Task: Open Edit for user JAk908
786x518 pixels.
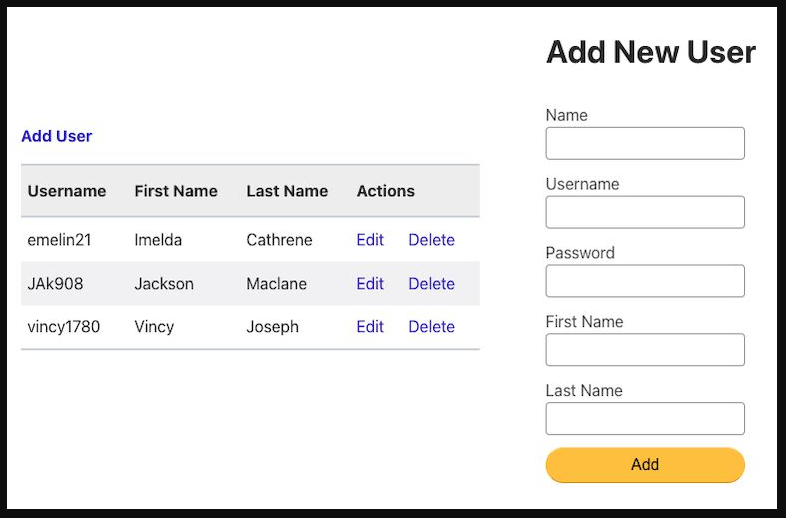Action: point(370,284)
